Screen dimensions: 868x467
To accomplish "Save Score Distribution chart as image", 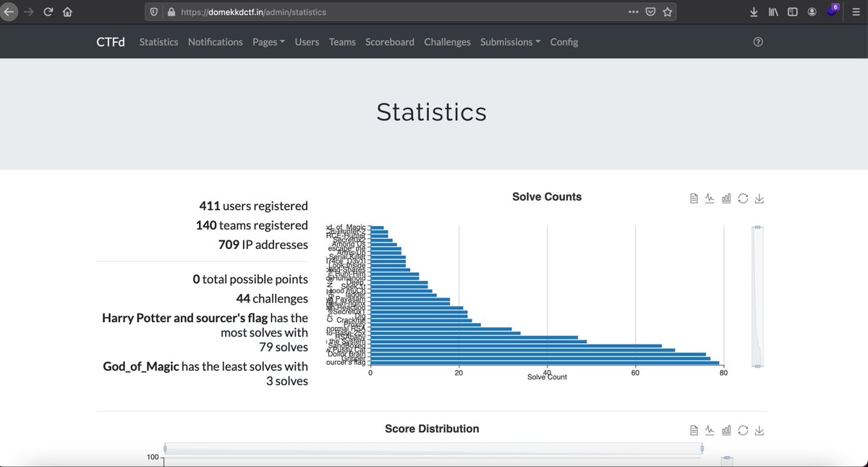I will coord(759,430).
